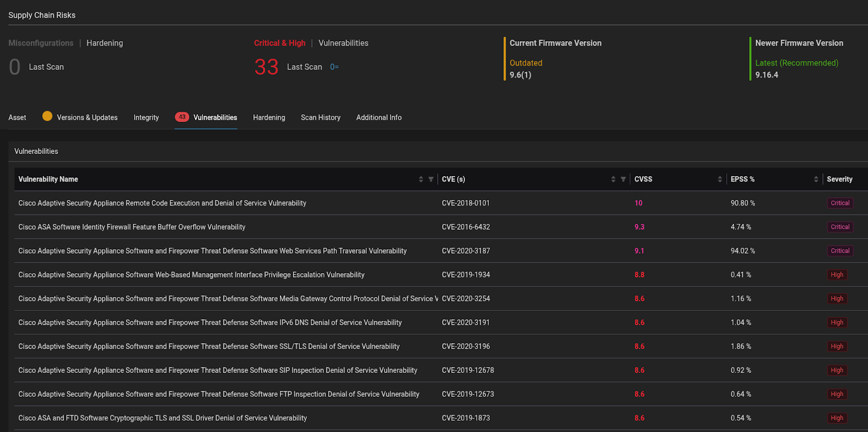The image size is (868, 432).
Task: Select CVE-2019-1934 cell
Action: click(465, 275)
